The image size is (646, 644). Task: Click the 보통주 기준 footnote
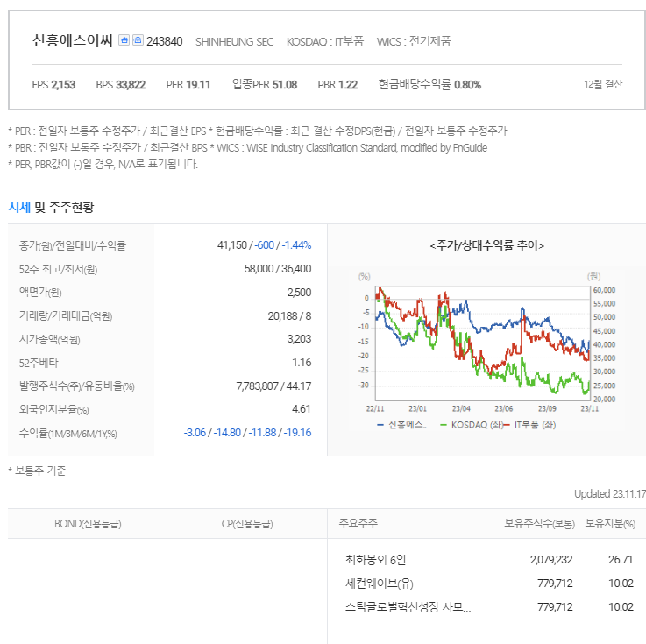(x=37, y=471)
